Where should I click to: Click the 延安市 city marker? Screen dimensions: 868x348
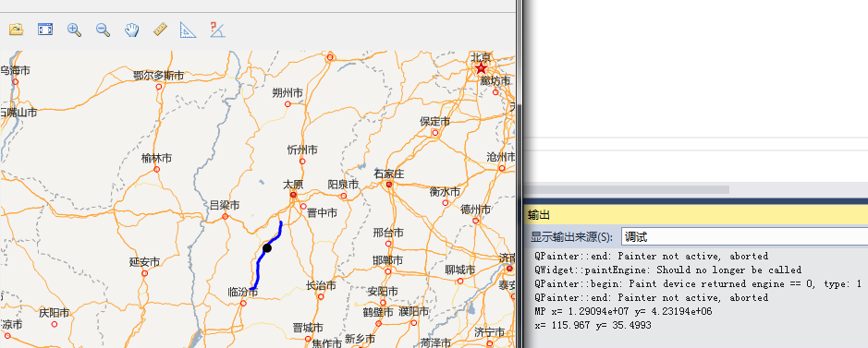point(145,273)
